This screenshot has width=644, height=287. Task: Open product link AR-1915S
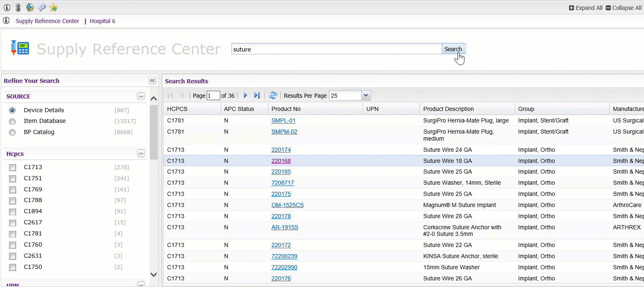[x=285, y=227]
